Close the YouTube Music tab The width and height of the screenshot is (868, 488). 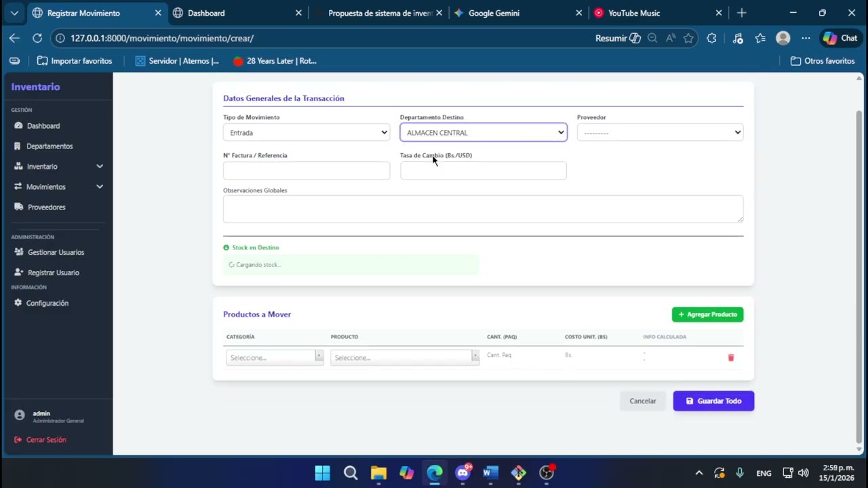point(719,13)
